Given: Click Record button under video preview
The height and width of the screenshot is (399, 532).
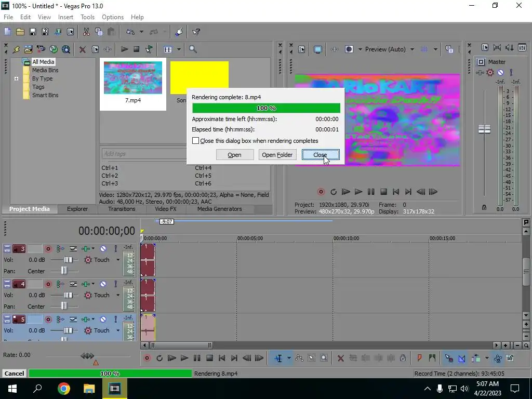Looking at the screenshot, I should click(321, 192).
